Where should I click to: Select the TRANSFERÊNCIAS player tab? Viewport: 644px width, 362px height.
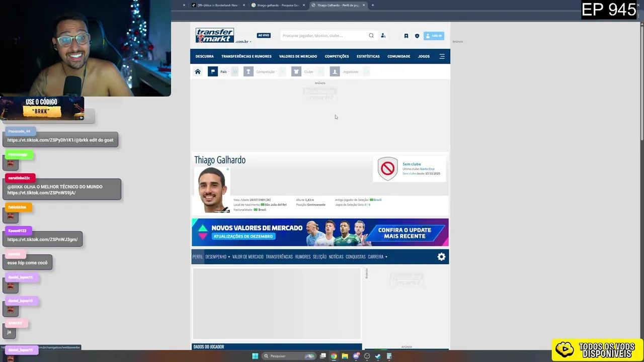279,257
